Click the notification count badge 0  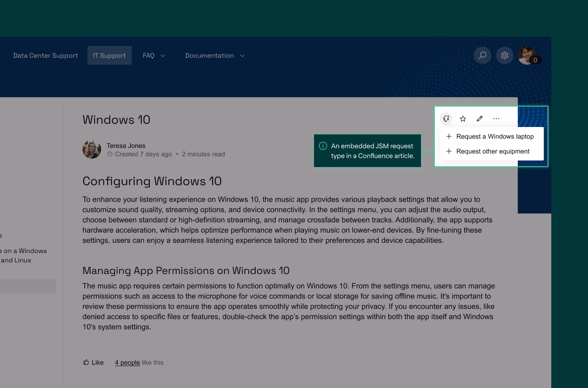coord(535,60)
